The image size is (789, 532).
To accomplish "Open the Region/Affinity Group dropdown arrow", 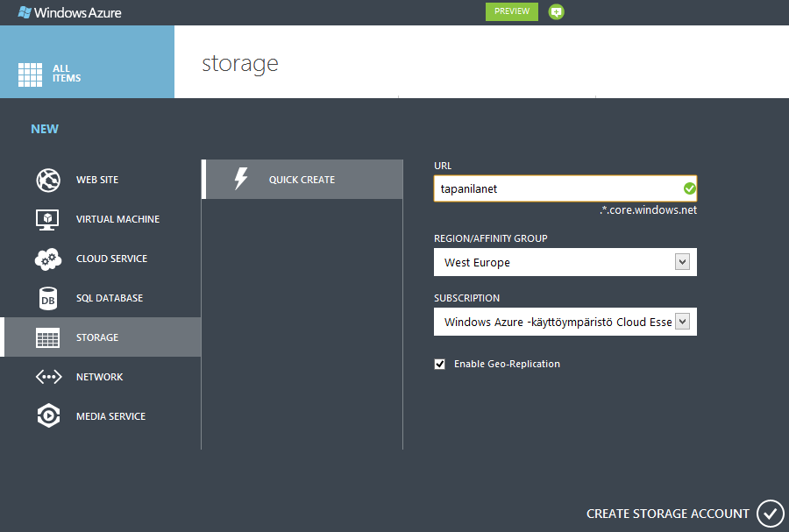I will (682, 262).
